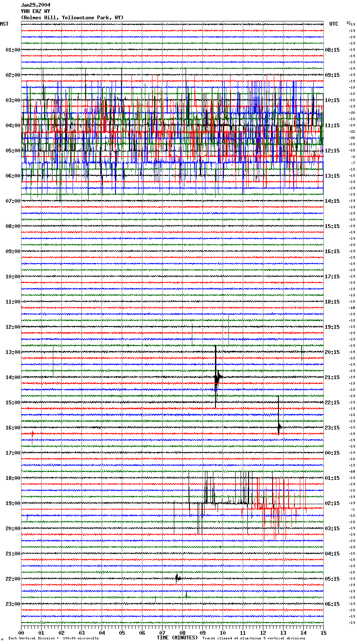357x644 pixels.
Task: Click the small event on the 22:00 black trace
Action: pyautogui.click(x=178, y=578)
